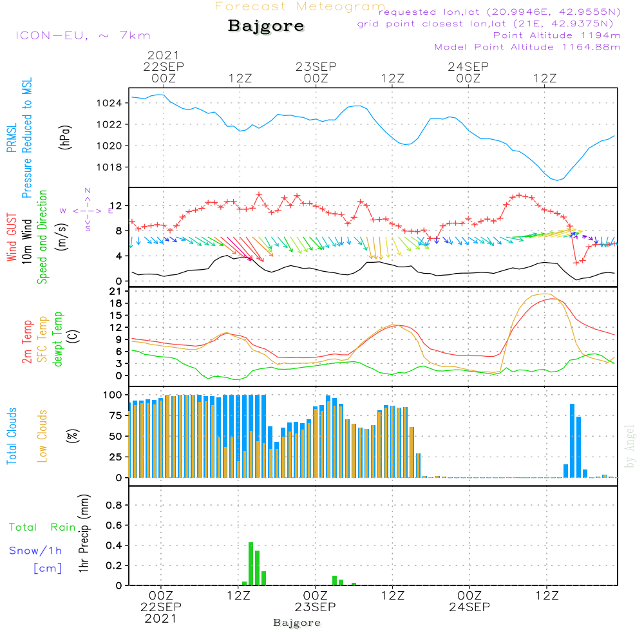Click the ICON-EU, ~ 7km model label
Image resolution: width=644 pixels, height=644 pixels.
[83, 35]
